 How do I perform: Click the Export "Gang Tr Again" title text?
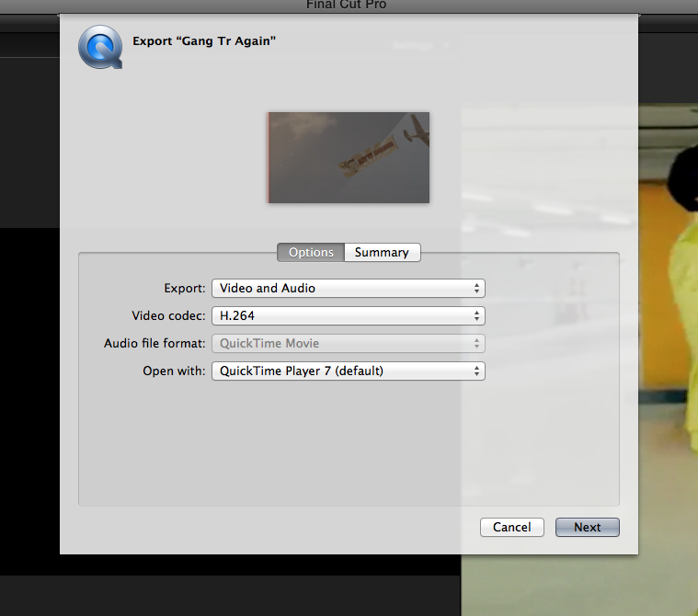(x=204, y=41)
